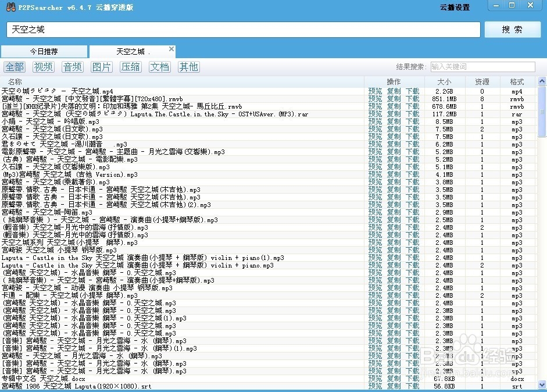
Task: Select the Laputa.The.Castle.in.the.Sky OST rar row
Action: [x=269, y=114]
